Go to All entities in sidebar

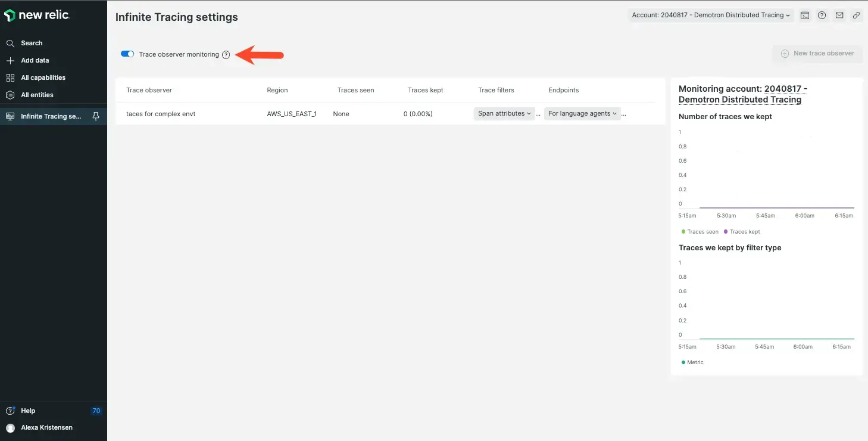pyautogui.click(x=37, y=95)
